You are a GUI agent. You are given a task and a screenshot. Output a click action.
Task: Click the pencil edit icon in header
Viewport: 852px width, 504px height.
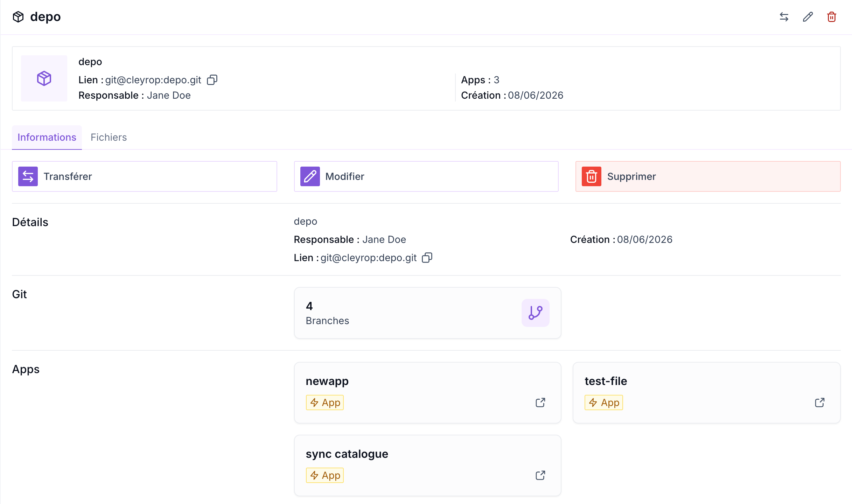click(x=808, y=17)
